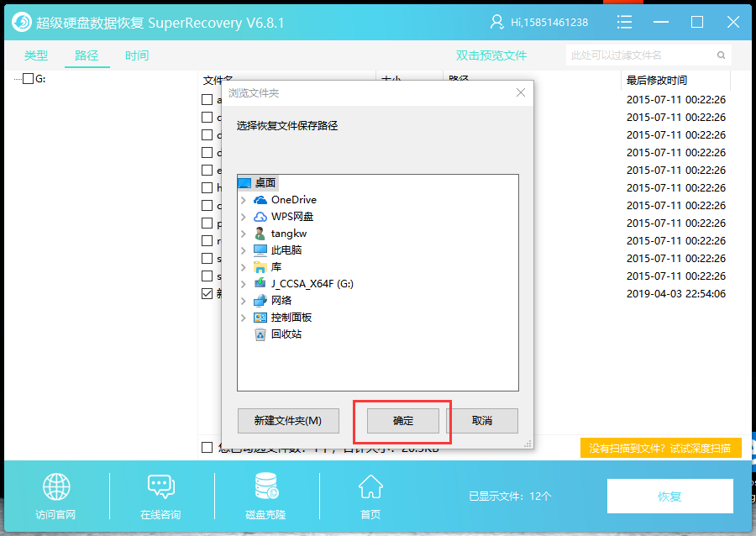
Task: Expand the 此电脑 tree node
Action: click(x=244, y=250)
